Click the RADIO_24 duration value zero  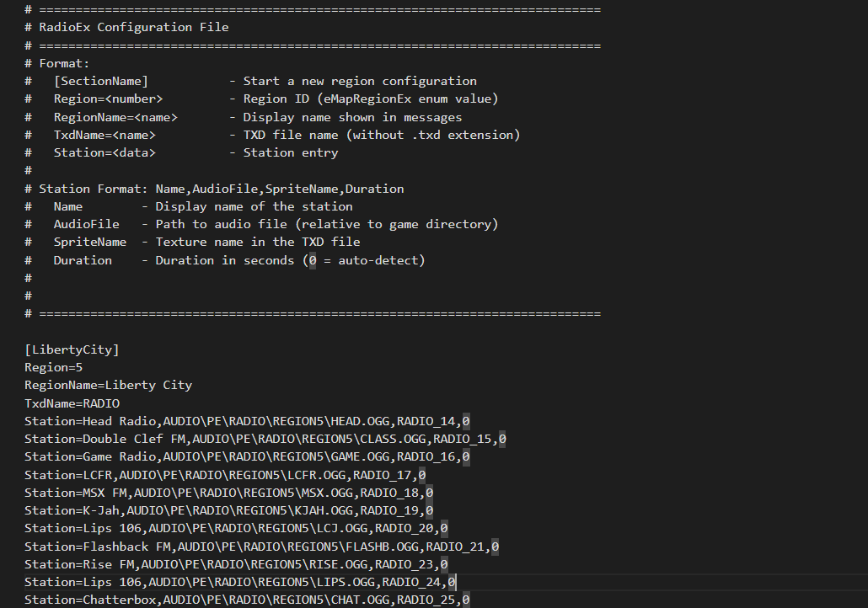click(451, 581)
